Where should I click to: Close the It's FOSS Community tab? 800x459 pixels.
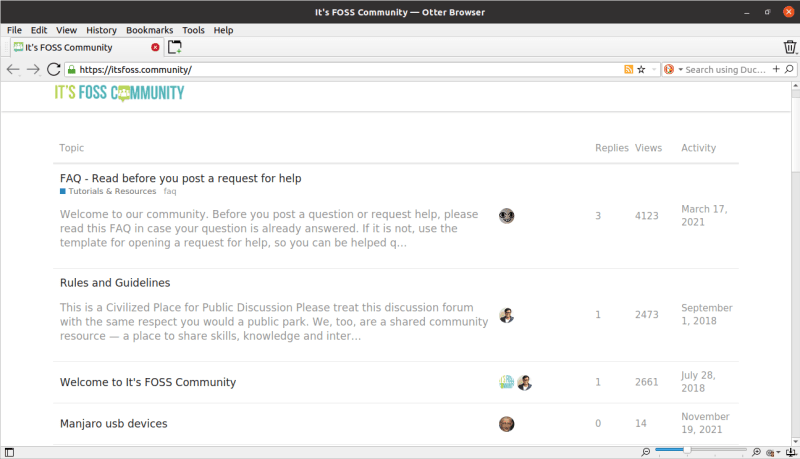point(155,47)
